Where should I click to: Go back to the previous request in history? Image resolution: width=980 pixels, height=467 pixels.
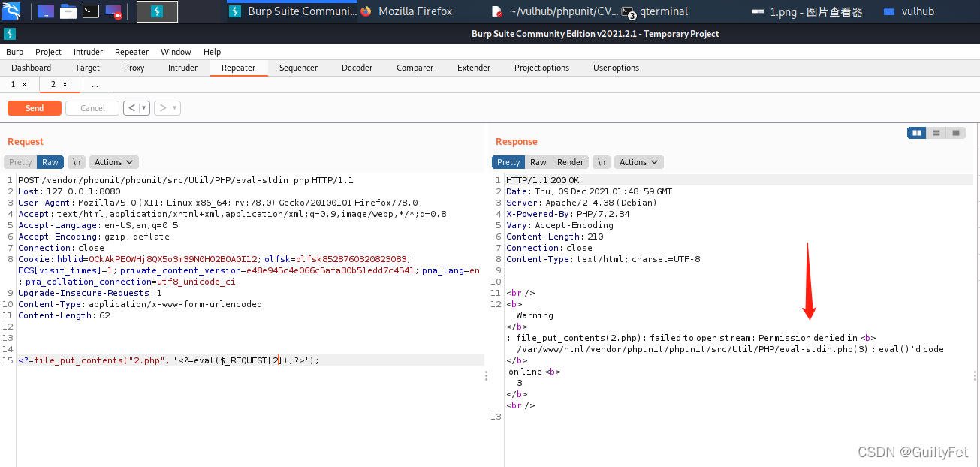point(132,108)
